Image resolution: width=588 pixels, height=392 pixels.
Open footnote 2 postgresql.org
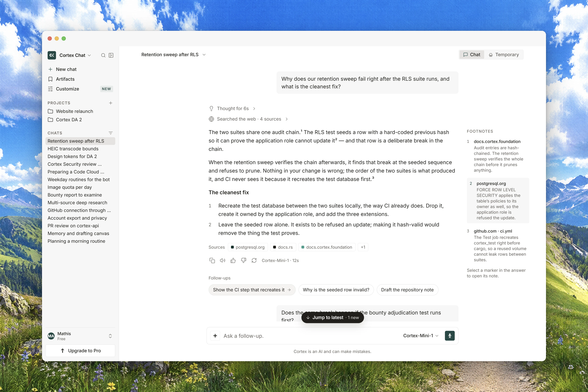498,201
